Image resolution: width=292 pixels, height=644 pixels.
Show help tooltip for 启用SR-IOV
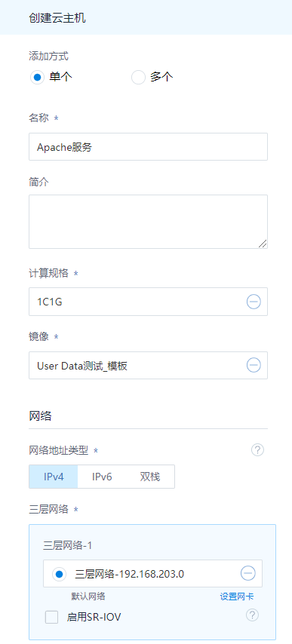pos(252,615)
